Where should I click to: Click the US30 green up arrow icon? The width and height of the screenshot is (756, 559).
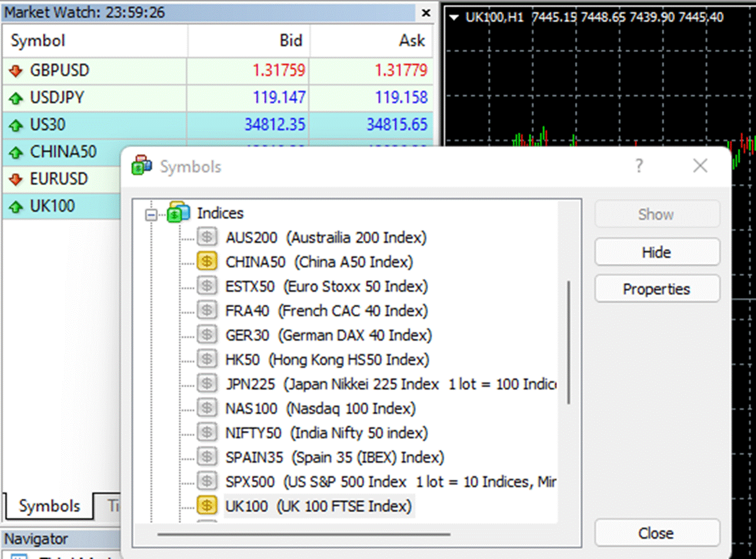(16, 125)
